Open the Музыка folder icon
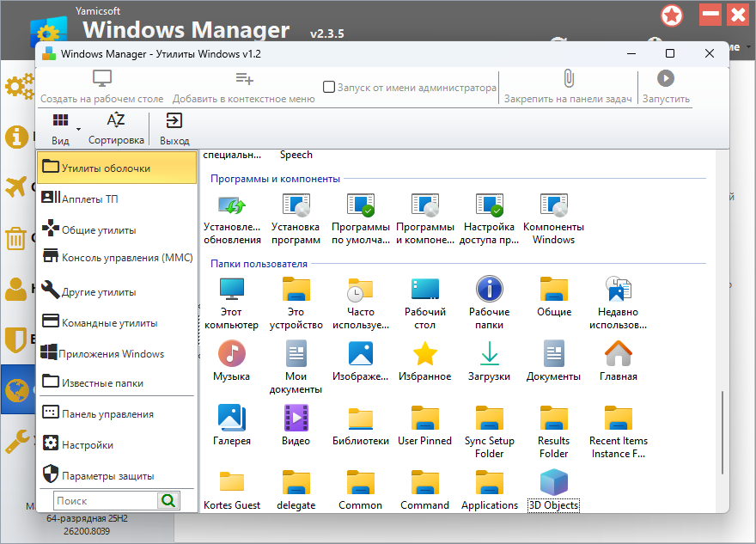This screenshot has height=544, width=756. [x=231, y=353]
